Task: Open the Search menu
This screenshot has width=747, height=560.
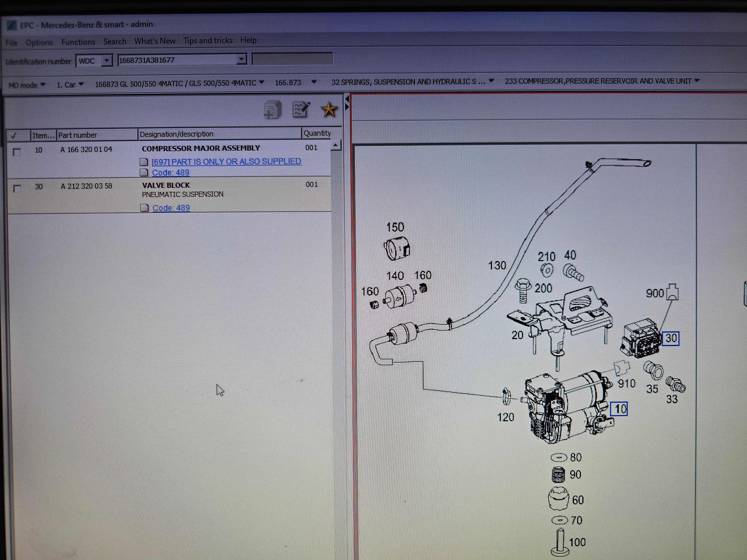Action: 115,41
